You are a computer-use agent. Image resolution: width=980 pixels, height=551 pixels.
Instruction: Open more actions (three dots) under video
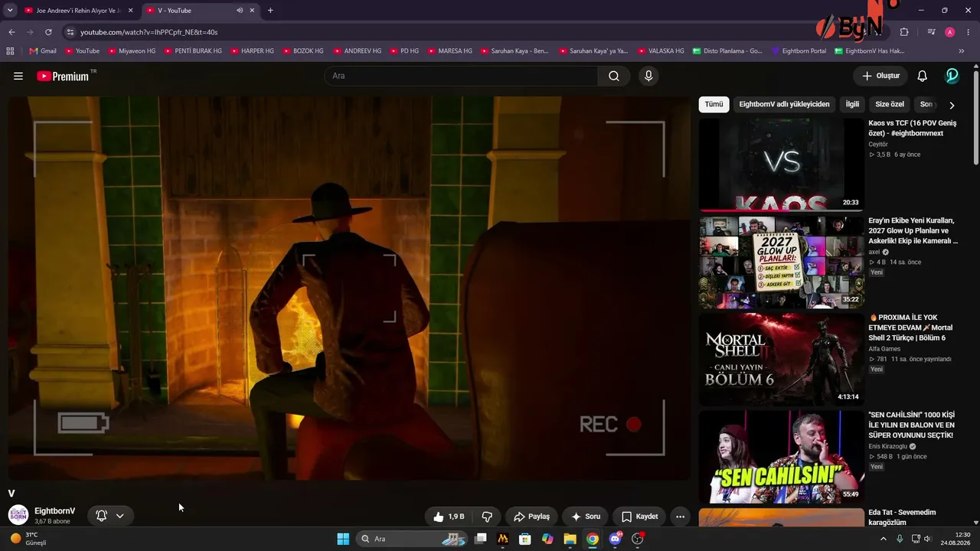pos(680,517)
